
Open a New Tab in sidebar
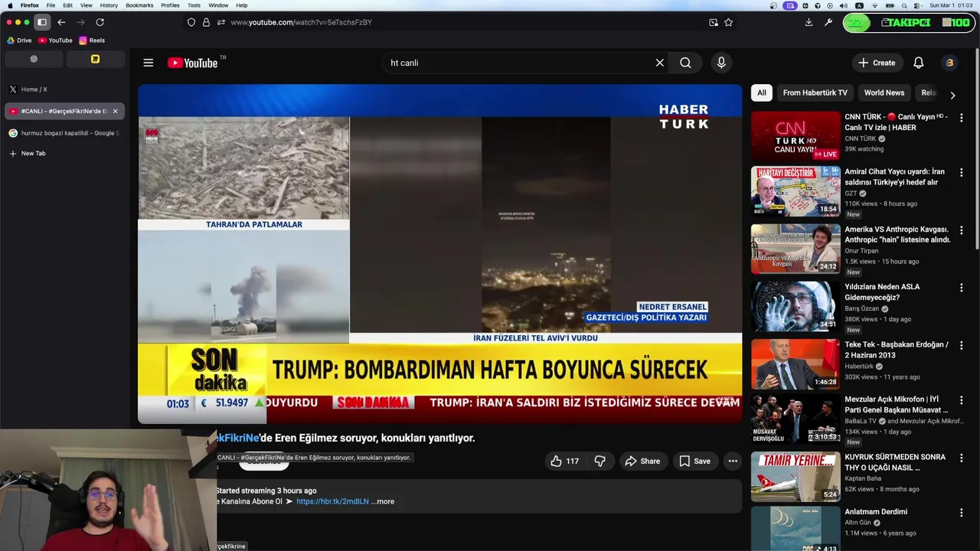pos(64,153)
